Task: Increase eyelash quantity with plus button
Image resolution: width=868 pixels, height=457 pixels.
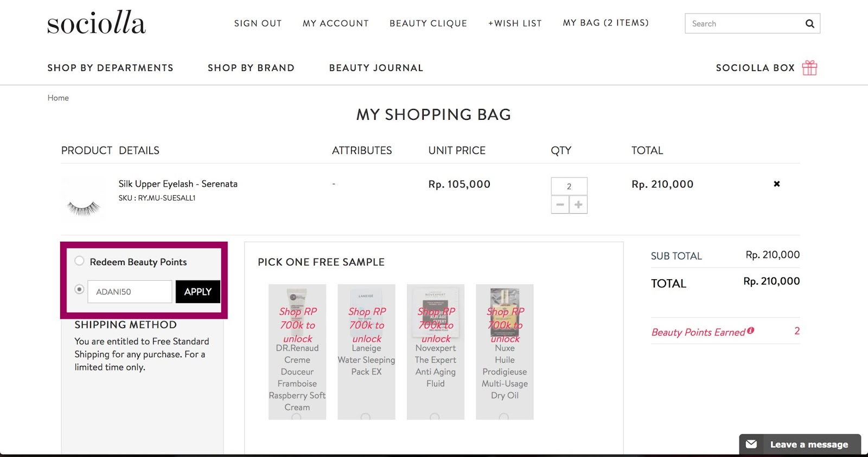Action: 578,204
